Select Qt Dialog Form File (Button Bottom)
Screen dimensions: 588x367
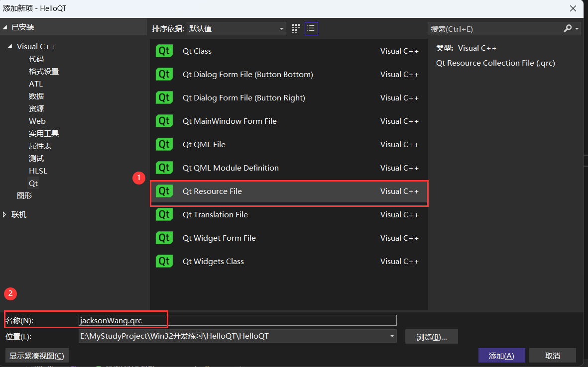point(289,74)
